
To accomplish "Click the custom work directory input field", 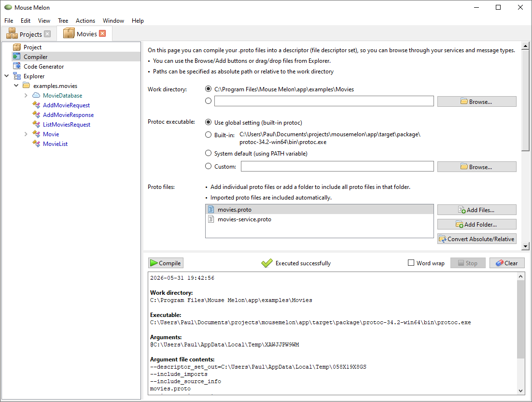I will 324,101.
